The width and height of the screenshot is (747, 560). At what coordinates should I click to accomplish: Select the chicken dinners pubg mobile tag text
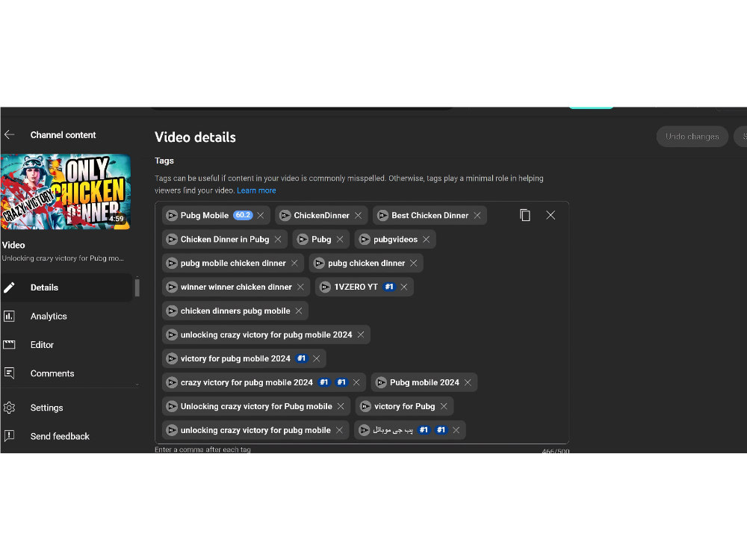[x=235, y=311]
